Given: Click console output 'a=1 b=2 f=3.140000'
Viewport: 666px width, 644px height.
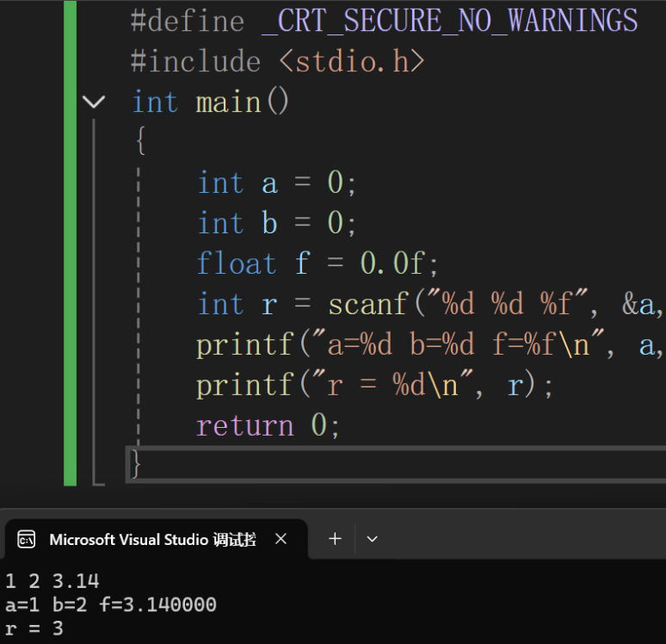Looking at the screenshot, I should [x=111, y=604].
